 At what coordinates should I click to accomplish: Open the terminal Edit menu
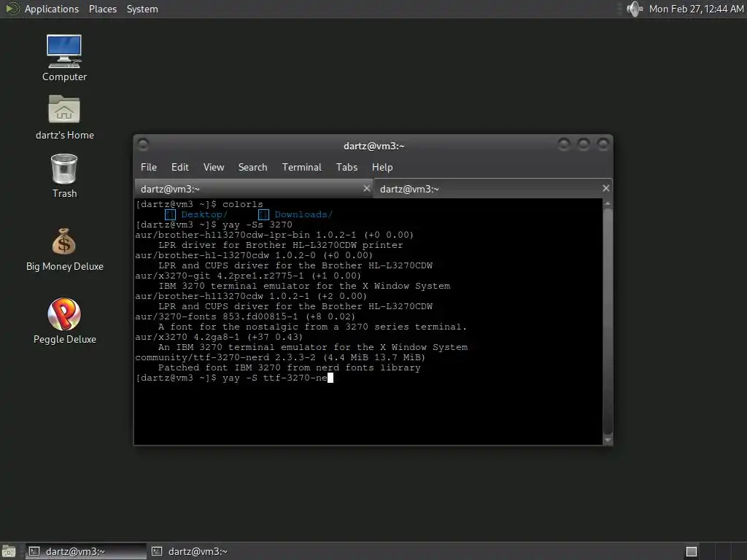179,167
